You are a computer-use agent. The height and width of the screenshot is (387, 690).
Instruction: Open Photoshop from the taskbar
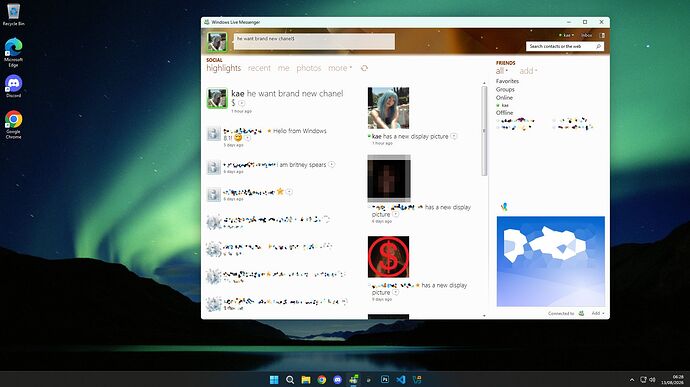click(x=385, y=380)
